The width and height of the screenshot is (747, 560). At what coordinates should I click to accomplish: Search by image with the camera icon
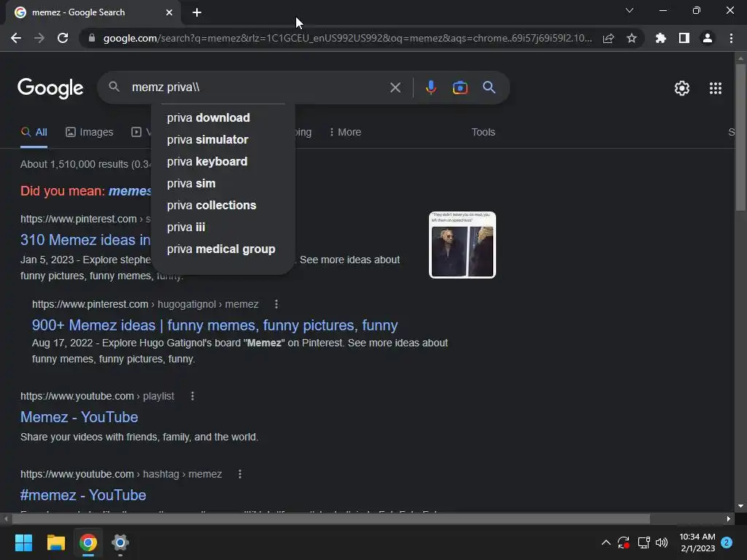(460, 87)
